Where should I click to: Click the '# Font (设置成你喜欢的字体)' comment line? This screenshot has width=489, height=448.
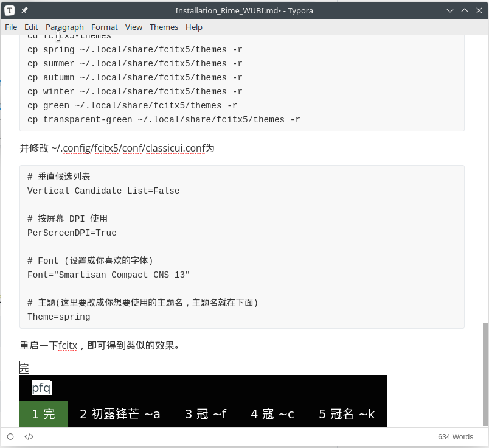pyautogui.click(x=90, y=261)
